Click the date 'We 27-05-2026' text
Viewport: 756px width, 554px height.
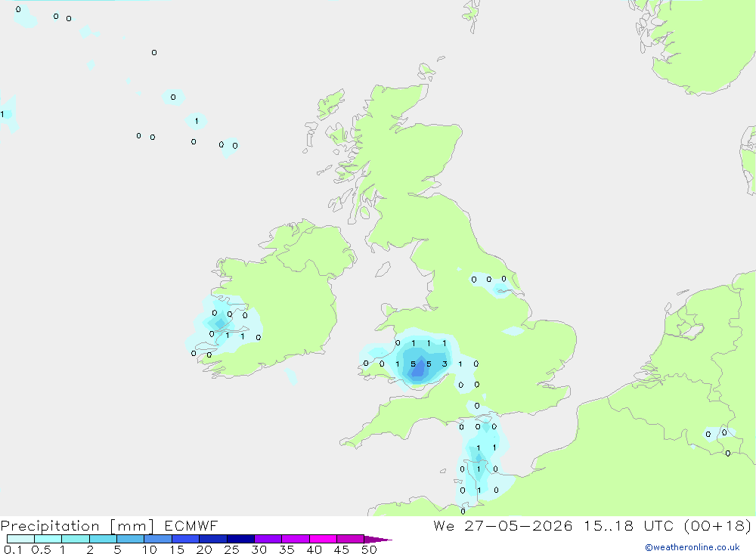click(503, 526)
